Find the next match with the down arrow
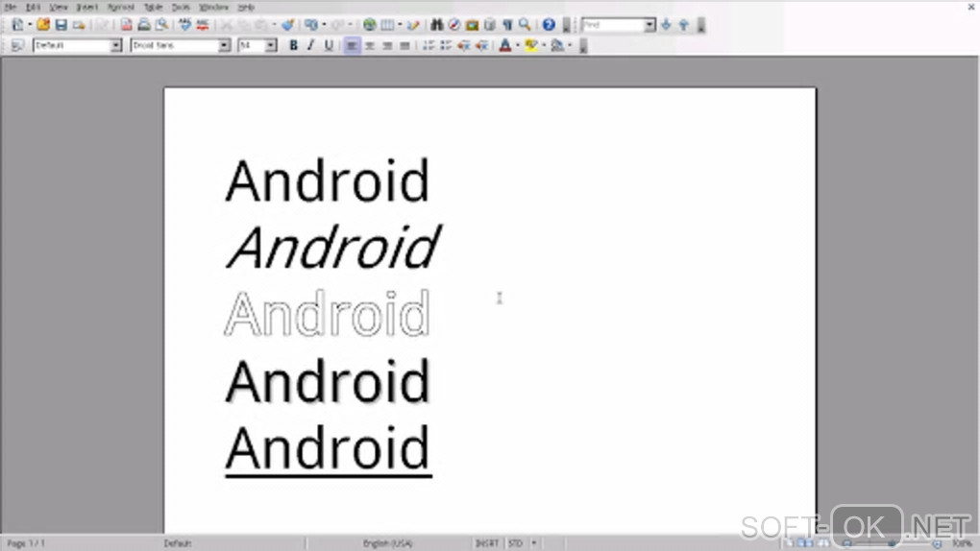Screen dimensions: 980x551 click(x=666, y=25)
